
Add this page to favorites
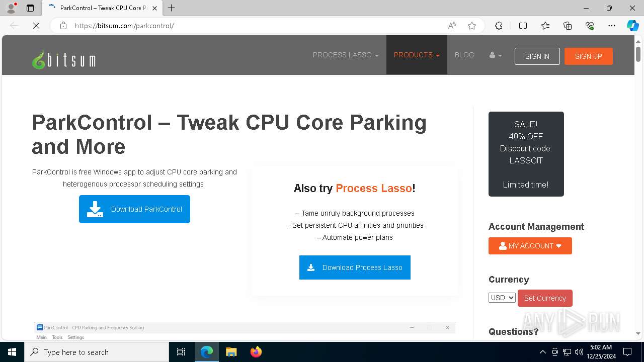[x=472, y=26]
